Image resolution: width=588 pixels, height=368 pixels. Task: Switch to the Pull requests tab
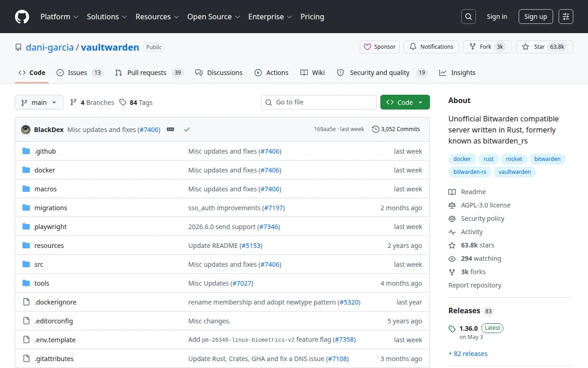click(x=149, y=73)
